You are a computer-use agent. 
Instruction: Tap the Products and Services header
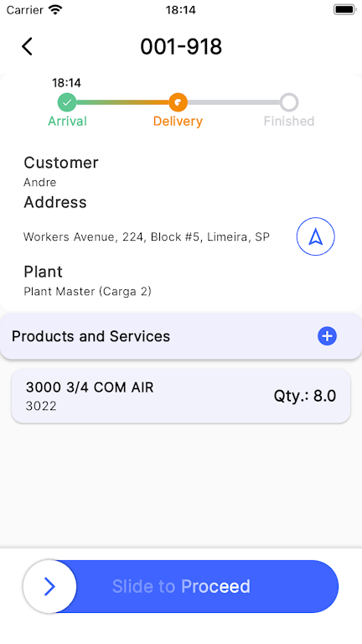click(181, 336)
